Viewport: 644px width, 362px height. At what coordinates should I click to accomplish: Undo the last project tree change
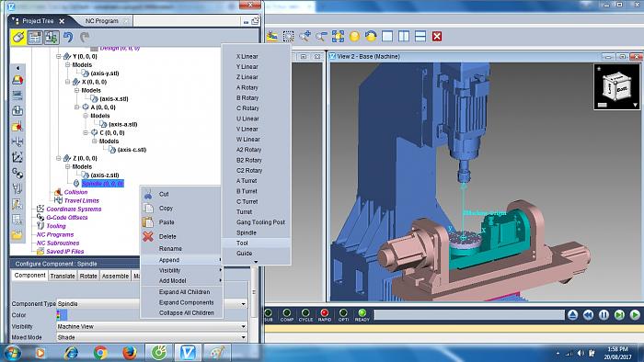pyautogui.click(x=68, y=38)
